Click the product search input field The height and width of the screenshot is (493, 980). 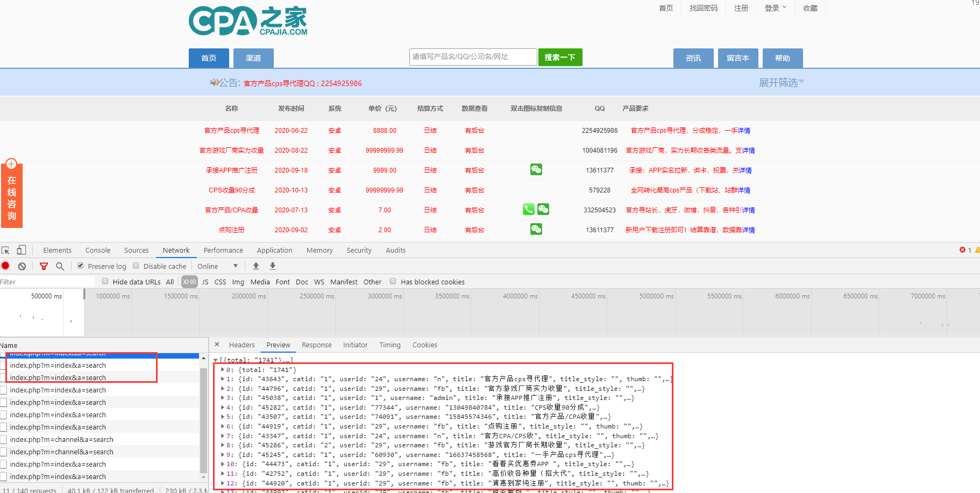[473, 56]
